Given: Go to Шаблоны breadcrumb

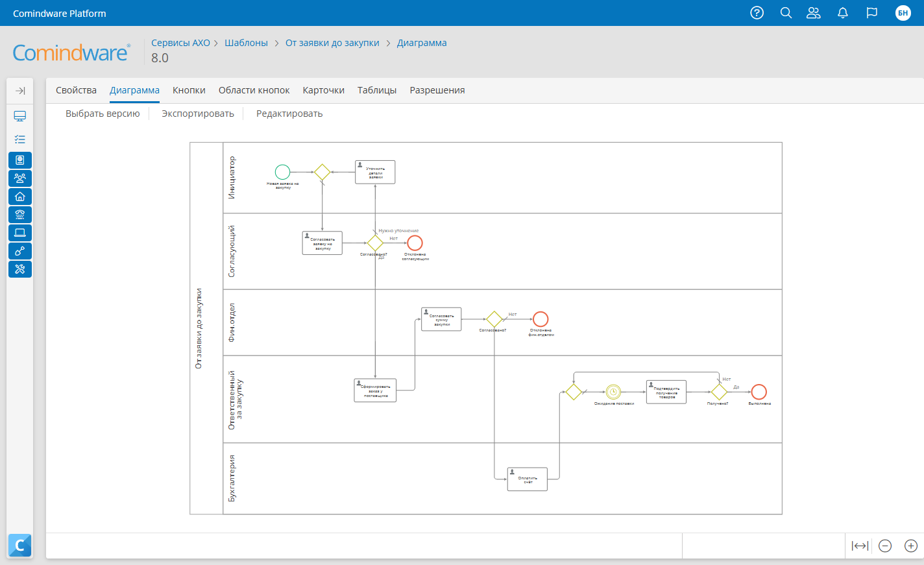Looking at the screenshot, I should pos(246,43).
